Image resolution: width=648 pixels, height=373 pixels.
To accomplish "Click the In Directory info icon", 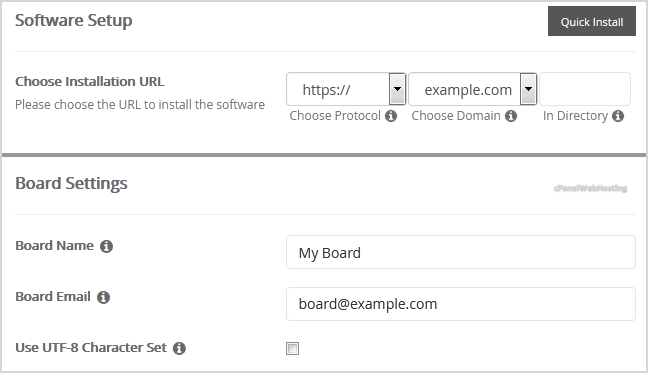I will (x=618, y=116).
